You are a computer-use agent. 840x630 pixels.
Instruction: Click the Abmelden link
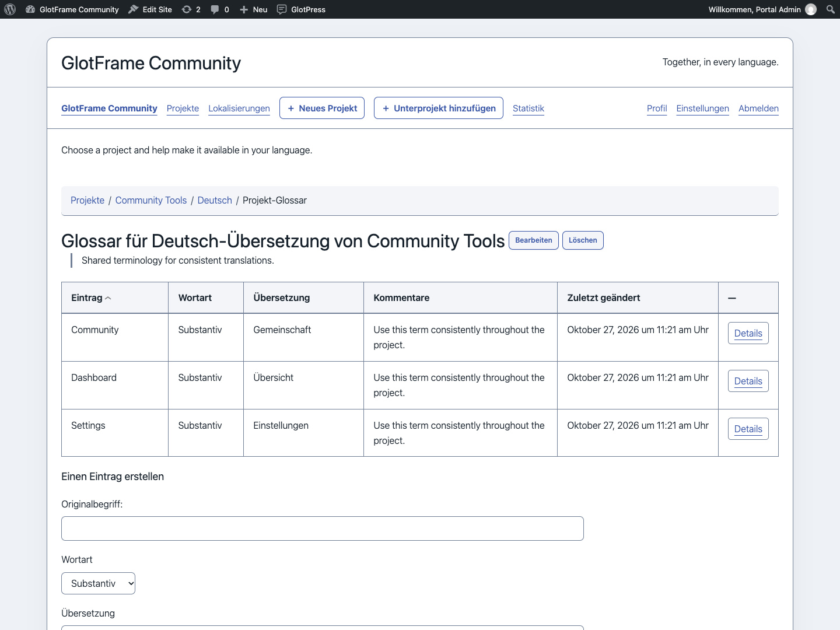(758, 108)
